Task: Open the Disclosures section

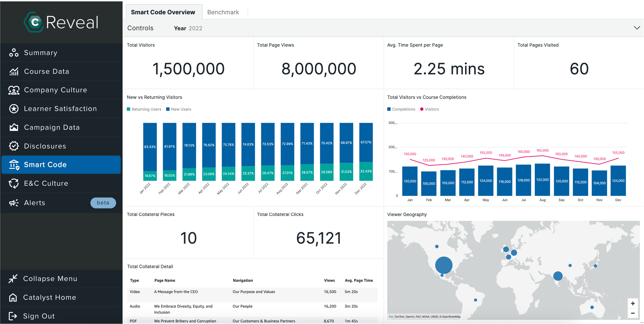Action: coord(61,146)
